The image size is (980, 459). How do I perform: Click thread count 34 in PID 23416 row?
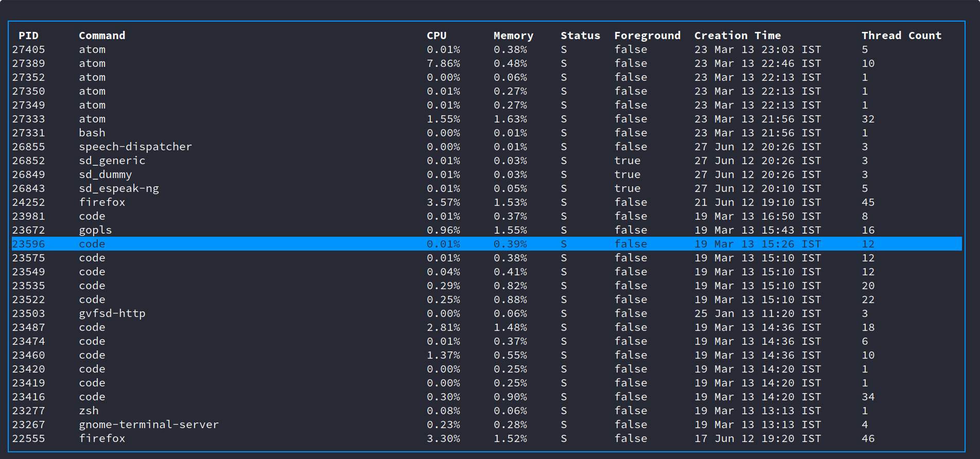coord(868,397)
